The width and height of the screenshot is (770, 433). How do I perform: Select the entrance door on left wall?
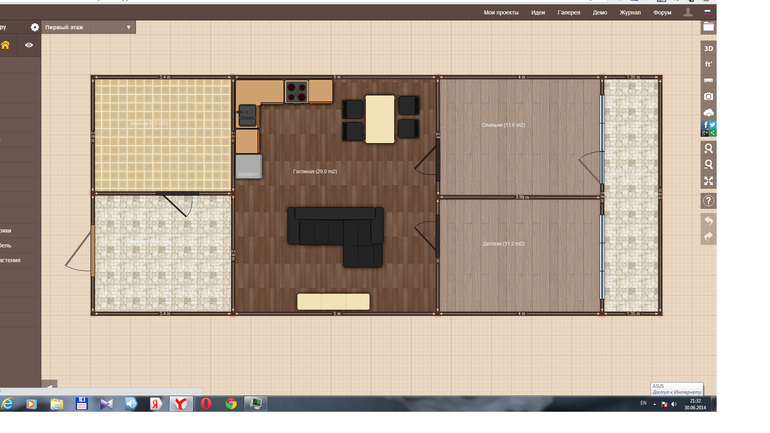pos(80,248)
